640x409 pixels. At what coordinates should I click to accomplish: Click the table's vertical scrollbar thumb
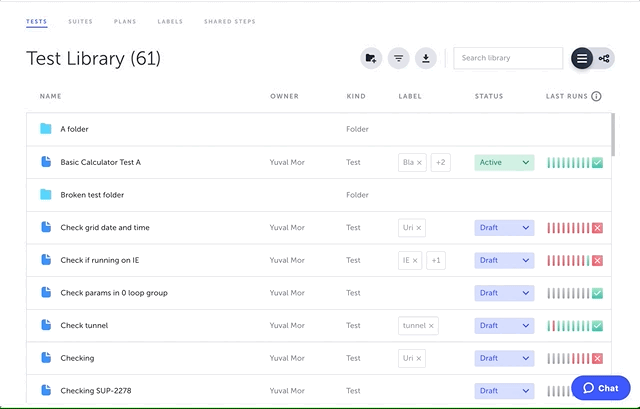point(613,135)
